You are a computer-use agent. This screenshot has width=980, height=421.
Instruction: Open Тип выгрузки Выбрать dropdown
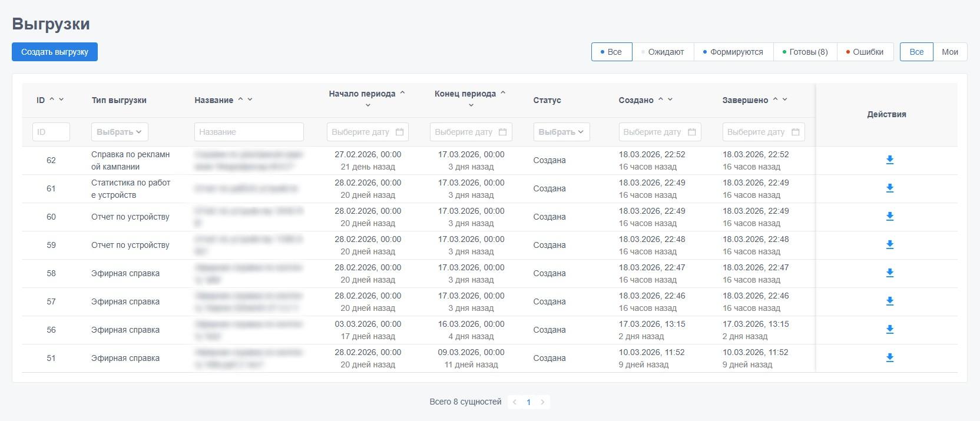coord(120,132)
